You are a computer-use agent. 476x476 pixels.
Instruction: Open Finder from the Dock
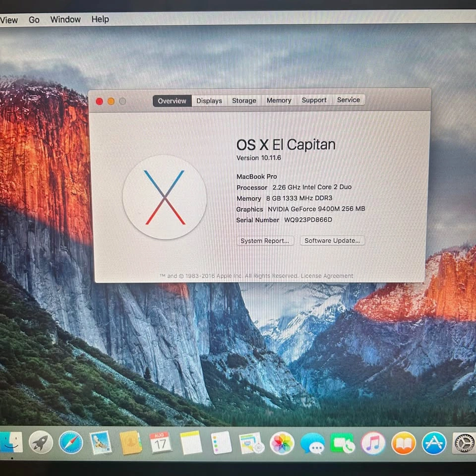pyautogui.click(x=10, y=442)
